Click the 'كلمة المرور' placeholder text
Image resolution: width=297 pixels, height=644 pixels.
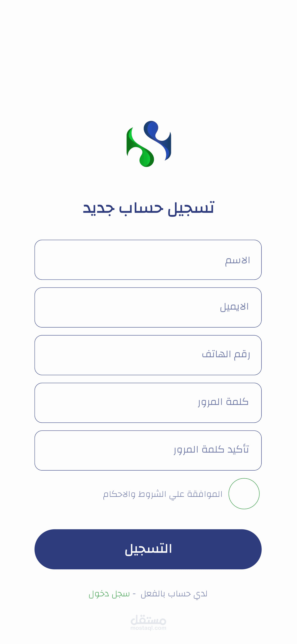pos(223,402)
